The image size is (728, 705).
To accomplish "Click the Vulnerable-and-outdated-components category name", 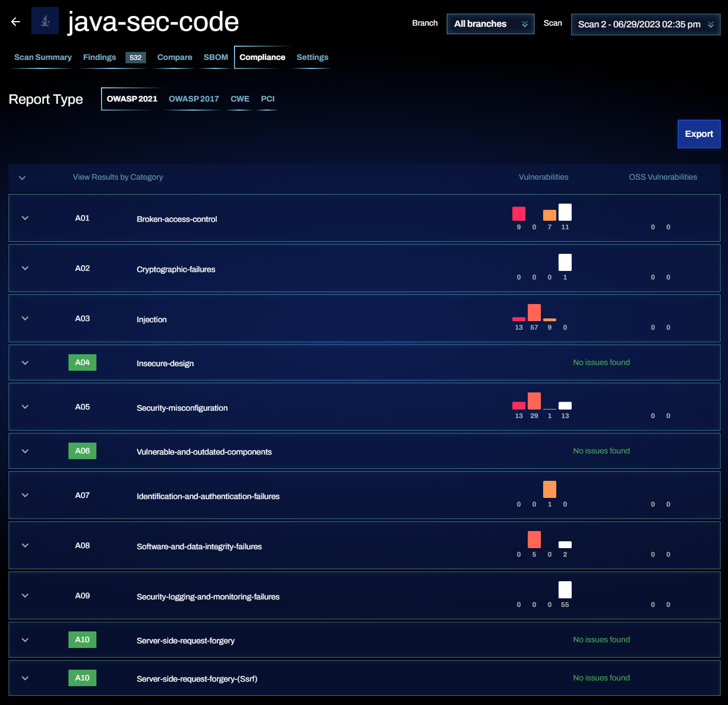I will point(204,452).
